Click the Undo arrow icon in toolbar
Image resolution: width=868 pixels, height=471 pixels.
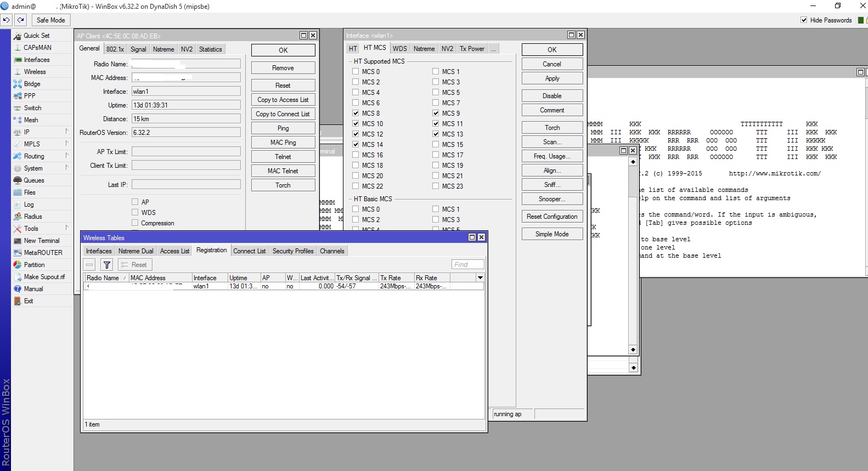click(x=6, y=20)
